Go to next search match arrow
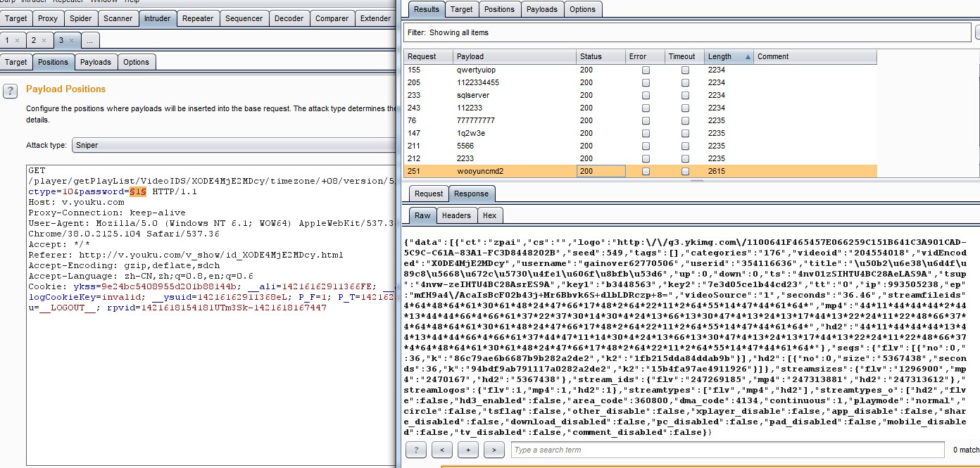 pos(494,450)
